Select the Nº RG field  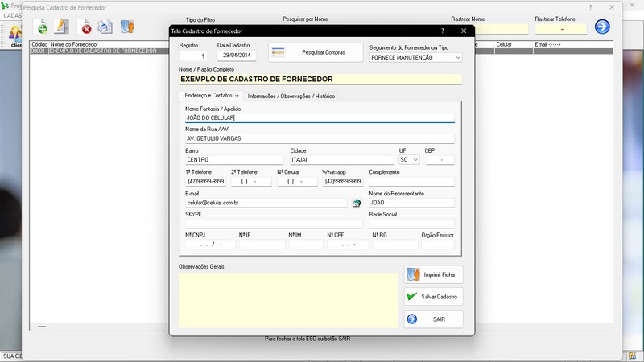click(394, 245)
